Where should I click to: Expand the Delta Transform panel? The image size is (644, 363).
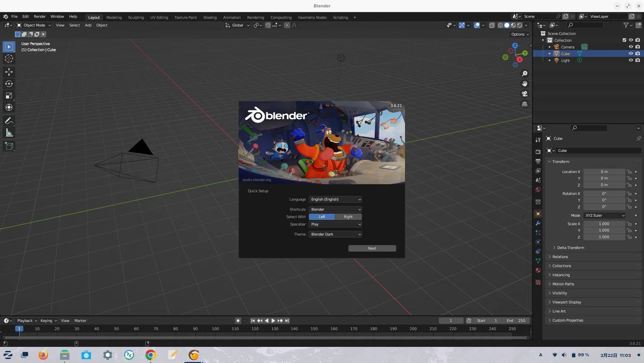tap(570, 248)
